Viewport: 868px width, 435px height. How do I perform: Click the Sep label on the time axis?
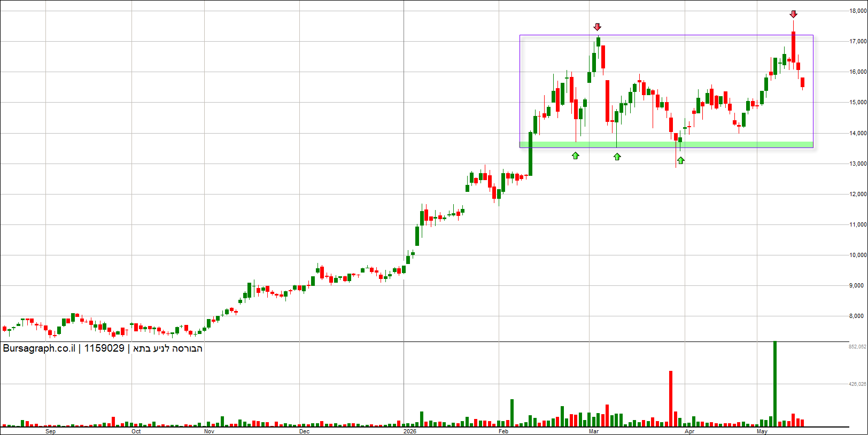(x=50, y=431)
